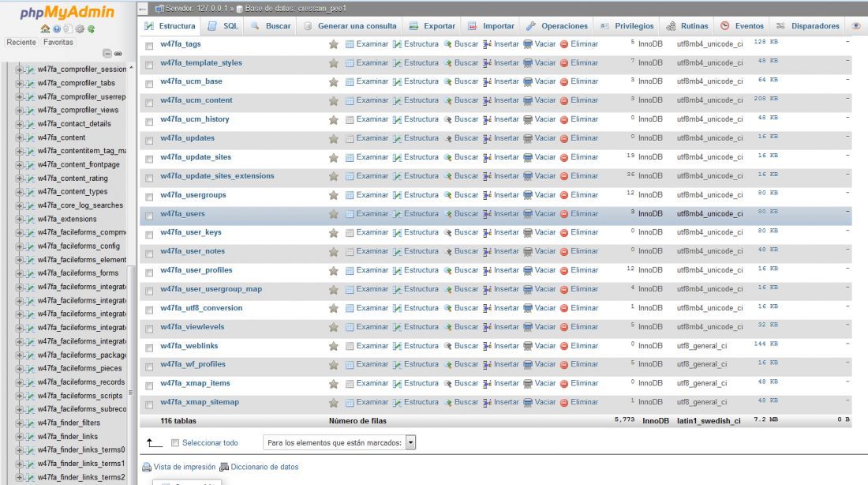
Task: Expand w47fa_facileforms_records in the tree
Action: (x=20, y=382)
